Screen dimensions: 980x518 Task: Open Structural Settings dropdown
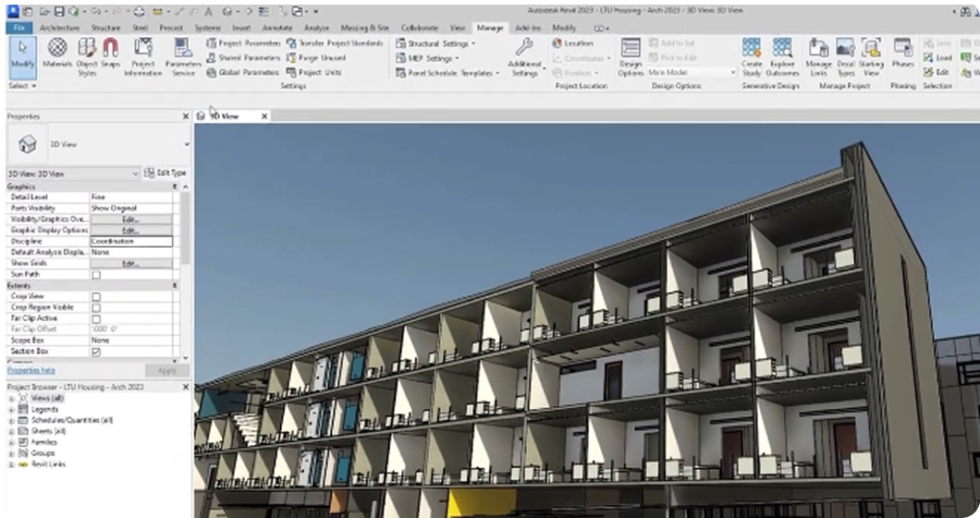[435, 43]
